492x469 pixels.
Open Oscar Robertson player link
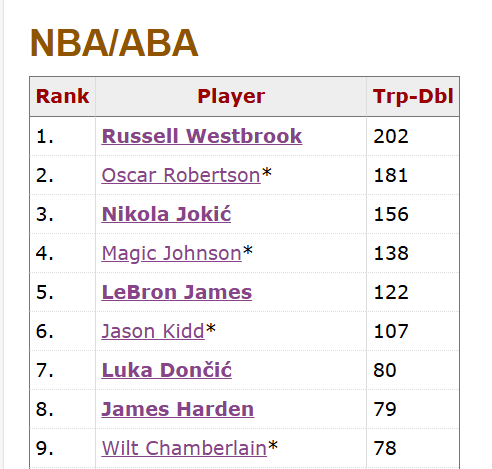[181, 175]
